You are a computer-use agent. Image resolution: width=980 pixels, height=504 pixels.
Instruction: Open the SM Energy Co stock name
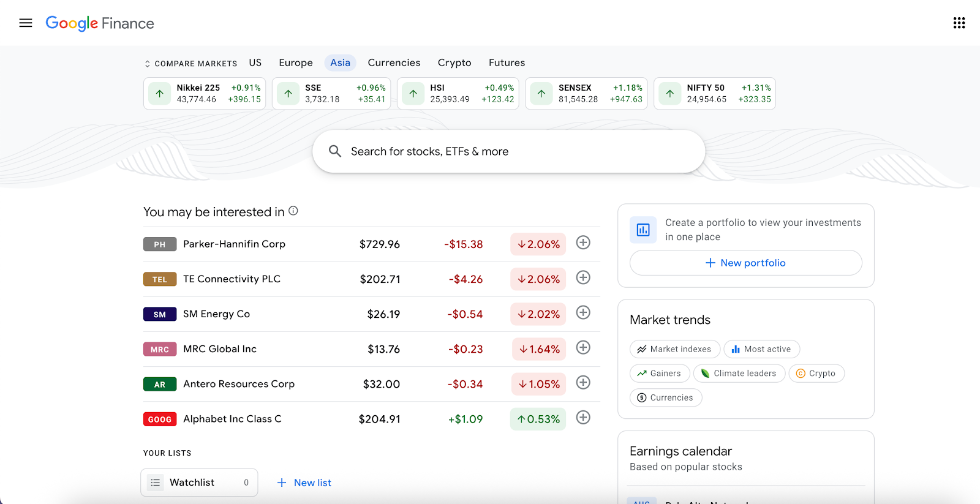(x=217, y=314)
